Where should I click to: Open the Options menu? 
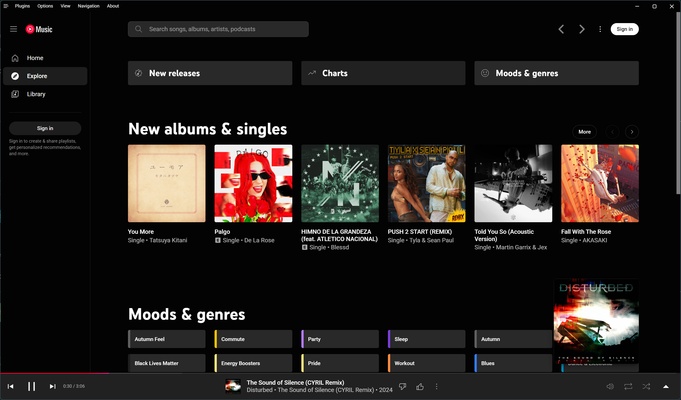pyautogui.click(x=45, y=6)
